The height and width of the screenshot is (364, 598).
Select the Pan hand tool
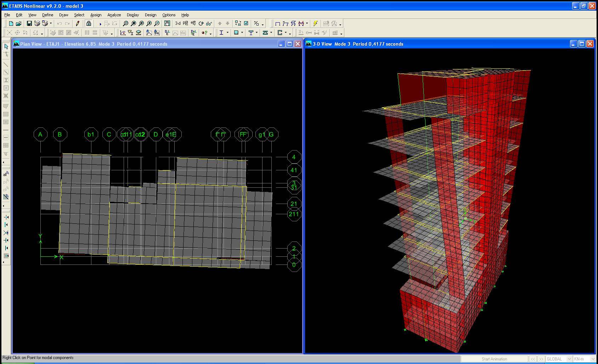pyautogui.click(x=167, y=24)
